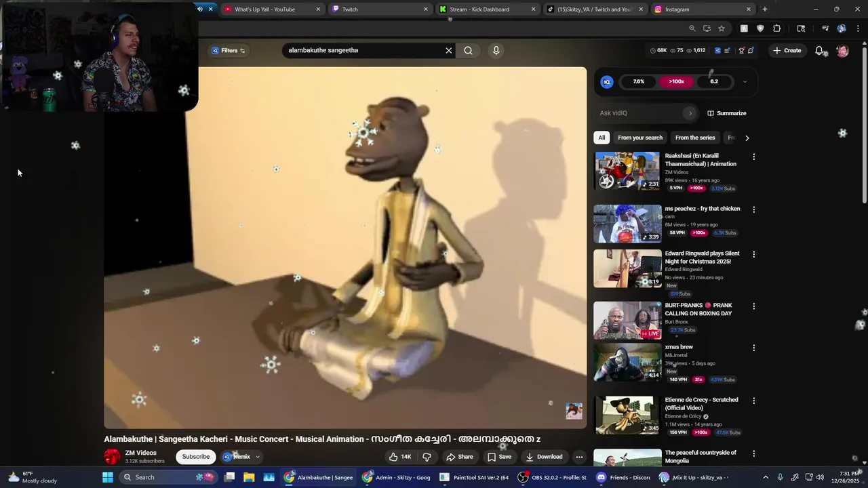Image resolution: width=868 pixels, height=488 pixels.
Task: Open a new Chrome tab
Action: pyautogui.click(x=765, y=9)
